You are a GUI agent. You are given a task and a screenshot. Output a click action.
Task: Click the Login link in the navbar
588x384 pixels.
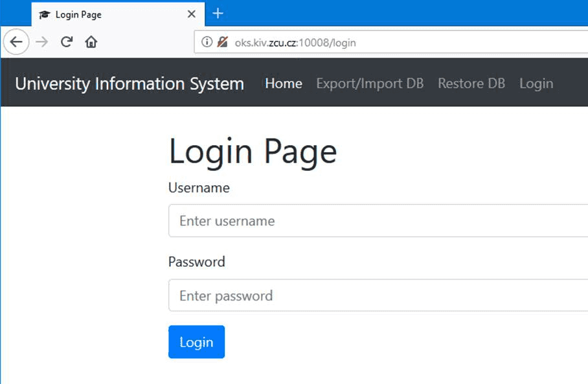click(536, 84)
